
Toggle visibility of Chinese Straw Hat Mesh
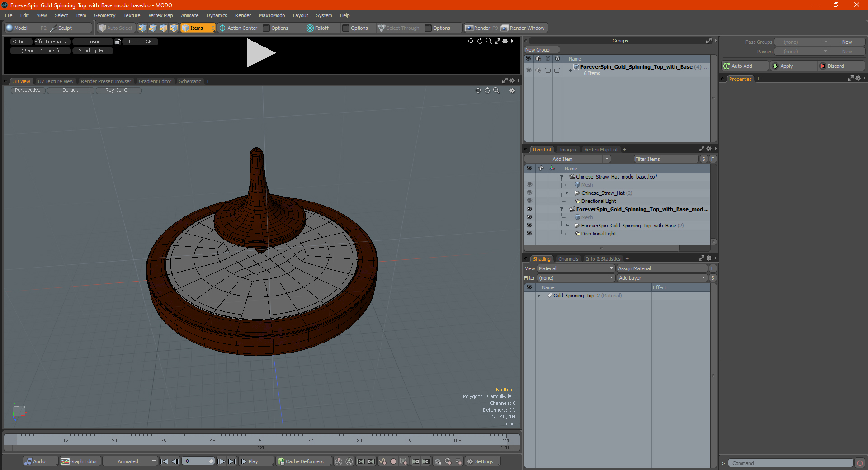529,185
